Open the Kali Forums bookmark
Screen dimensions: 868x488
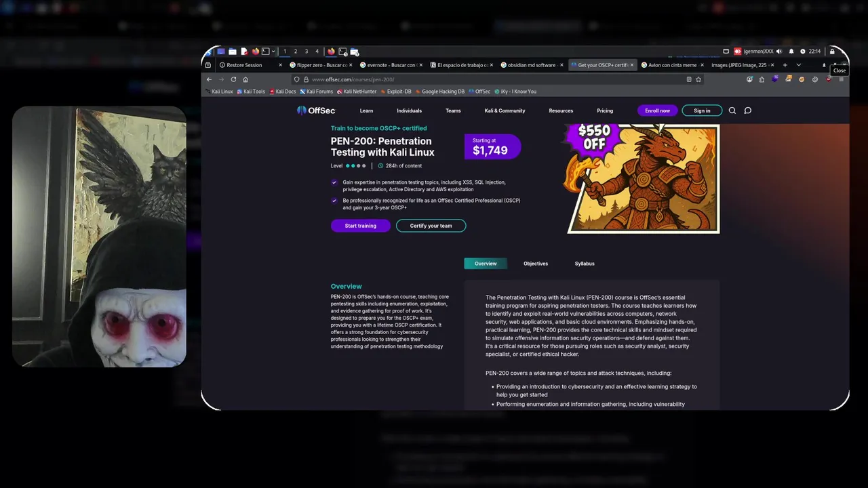[x=317, y=91]
